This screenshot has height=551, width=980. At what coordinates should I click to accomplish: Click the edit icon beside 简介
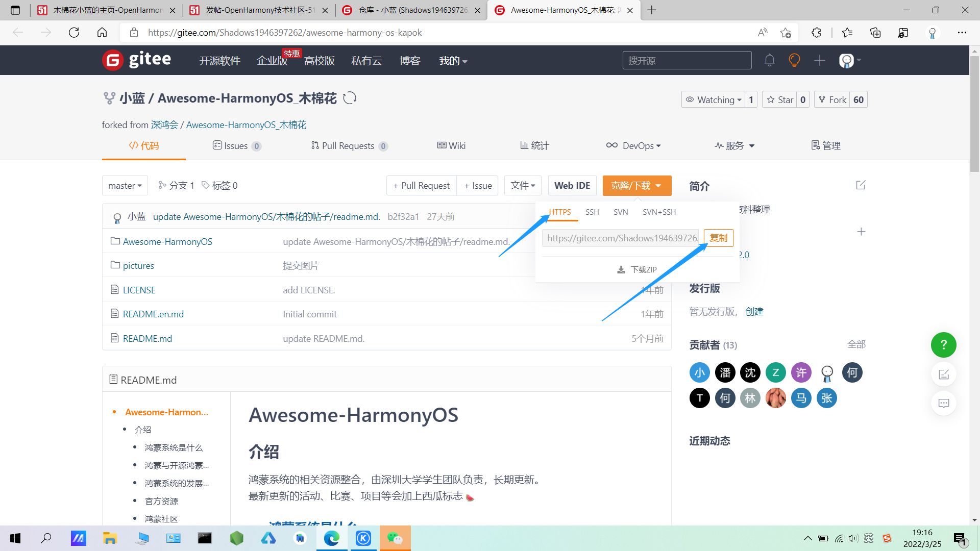861,185
